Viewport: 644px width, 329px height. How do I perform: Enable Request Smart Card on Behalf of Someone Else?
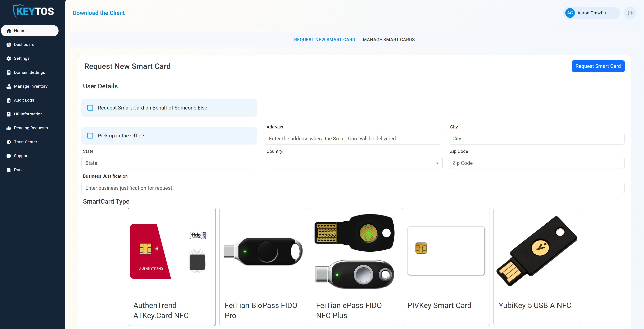[90, 108]
